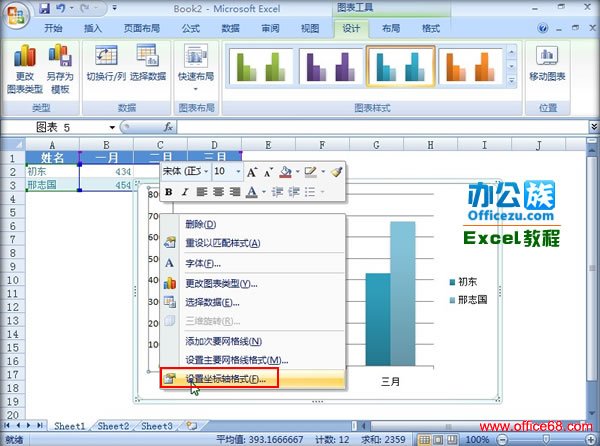Click the zoom slider handle

pyautogui.click(x=546, y=439)
